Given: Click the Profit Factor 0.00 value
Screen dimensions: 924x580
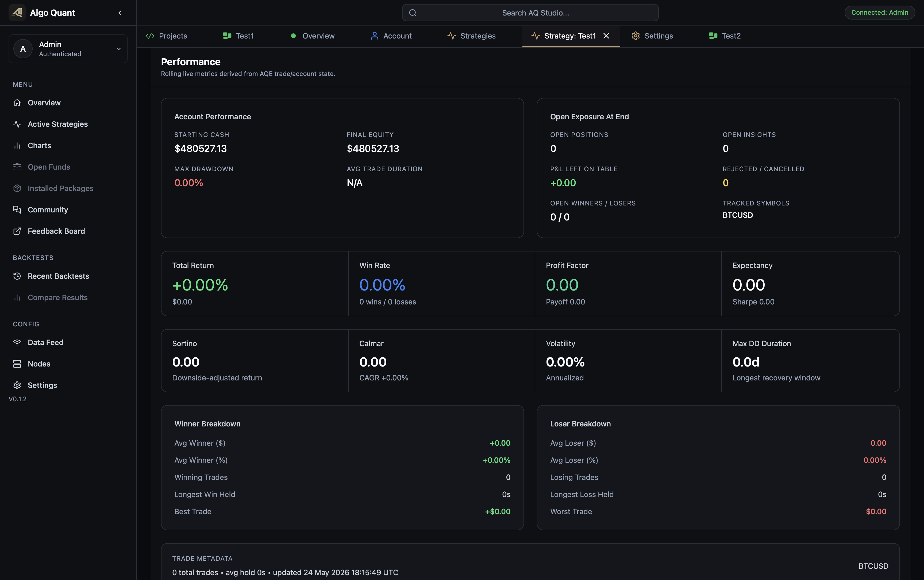Looking at the screenshot, I should coord(562,285).
